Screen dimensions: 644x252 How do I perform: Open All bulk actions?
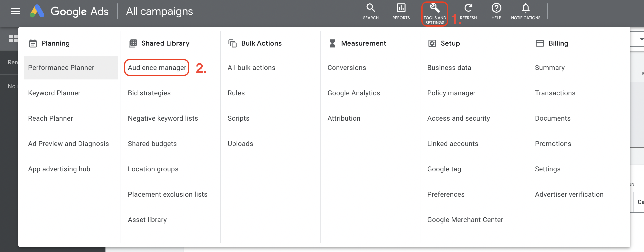(x=251, y=68)
